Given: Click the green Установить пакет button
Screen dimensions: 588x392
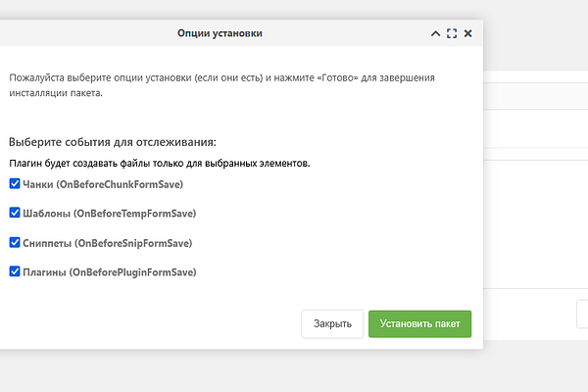Looking at the screenshot, I should point(420,323).
